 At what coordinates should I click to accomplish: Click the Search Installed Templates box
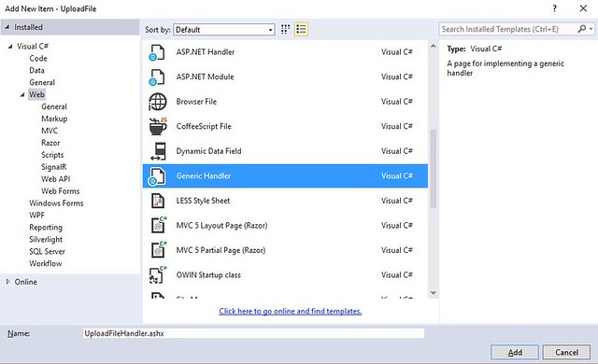[508, 29]
